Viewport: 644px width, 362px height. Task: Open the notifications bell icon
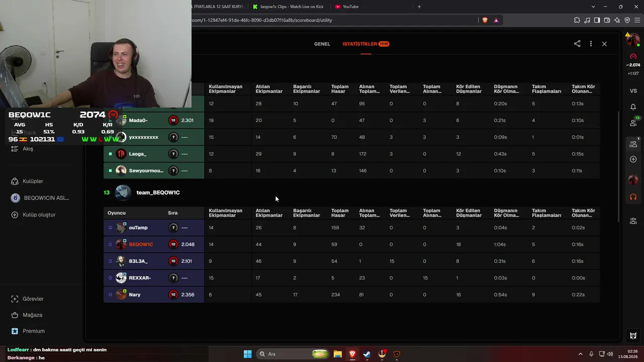[x=633, y=107]
